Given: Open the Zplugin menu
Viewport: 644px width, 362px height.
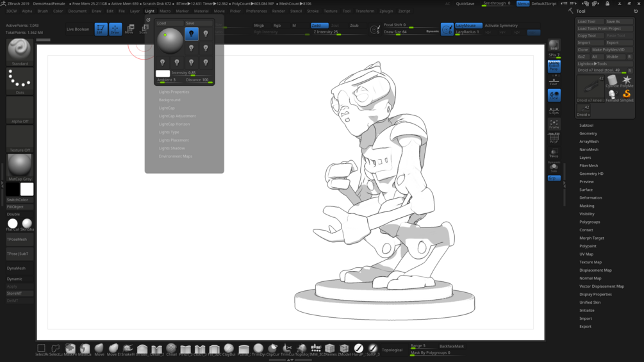Looking at the screenshot, I should (386, 11).
